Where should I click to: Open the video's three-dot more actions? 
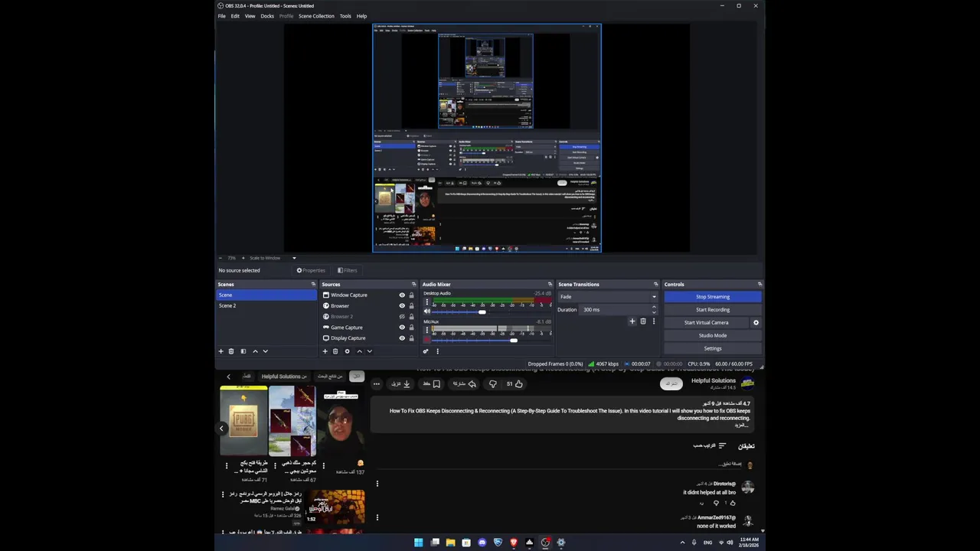(376, 384)
